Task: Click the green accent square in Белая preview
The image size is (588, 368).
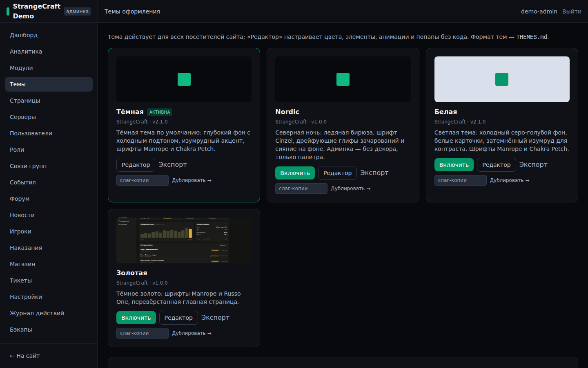Action: (502, 79)
